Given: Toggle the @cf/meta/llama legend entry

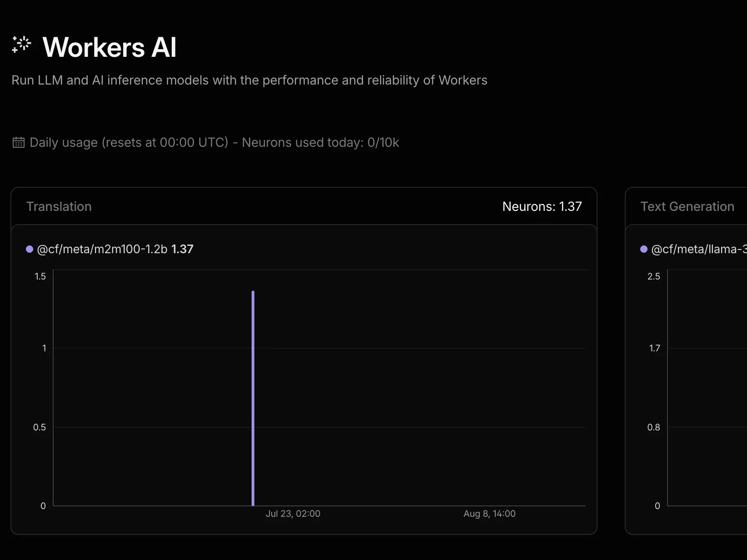Looking at the screenshot, I should click(693, 249).
